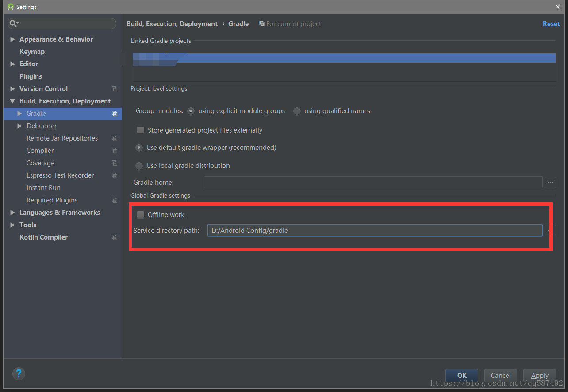Toggle the Offline work checkbox
Image resolution: width=568 pixels, height=392 pixels.
(x=141, y=215)
